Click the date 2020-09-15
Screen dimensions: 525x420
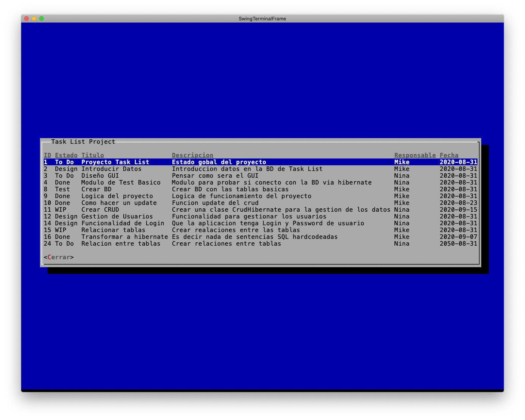point(459,210)
